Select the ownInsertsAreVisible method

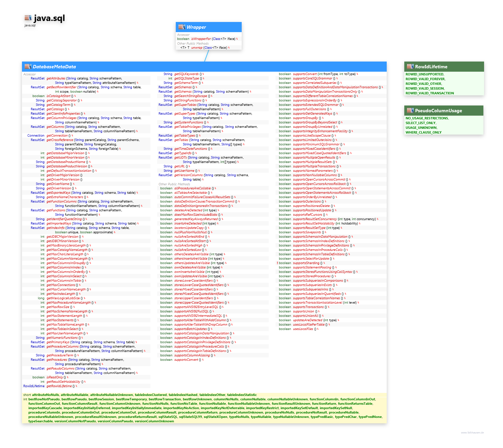(189, 272)
